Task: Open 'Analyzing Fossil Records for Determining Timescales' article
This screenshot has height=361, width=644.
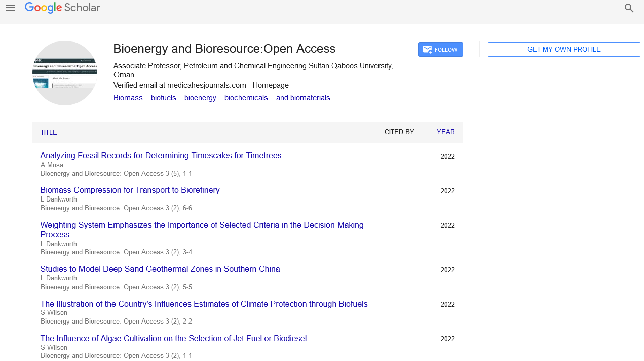Action: pyautogui.click(x=161, y=155)
